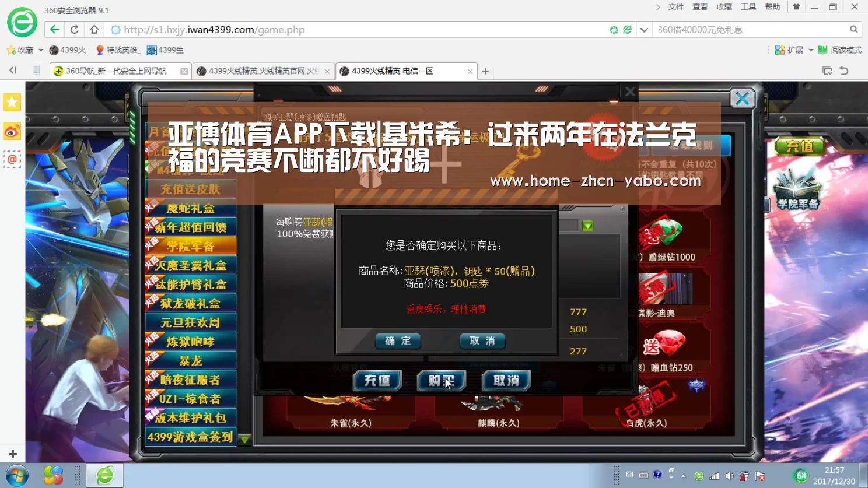Open a new browser tab

pos(485,71)
